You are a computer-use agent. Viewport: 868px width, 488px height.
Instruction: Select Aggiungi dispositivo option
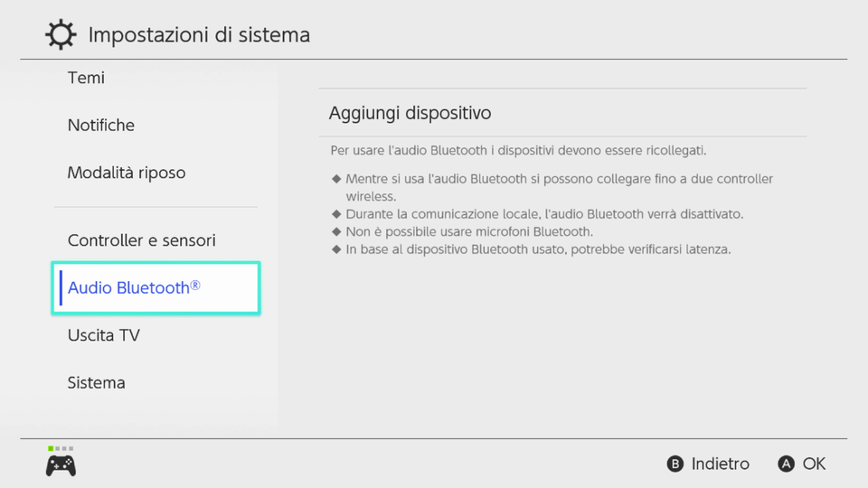tap(562, 113)
